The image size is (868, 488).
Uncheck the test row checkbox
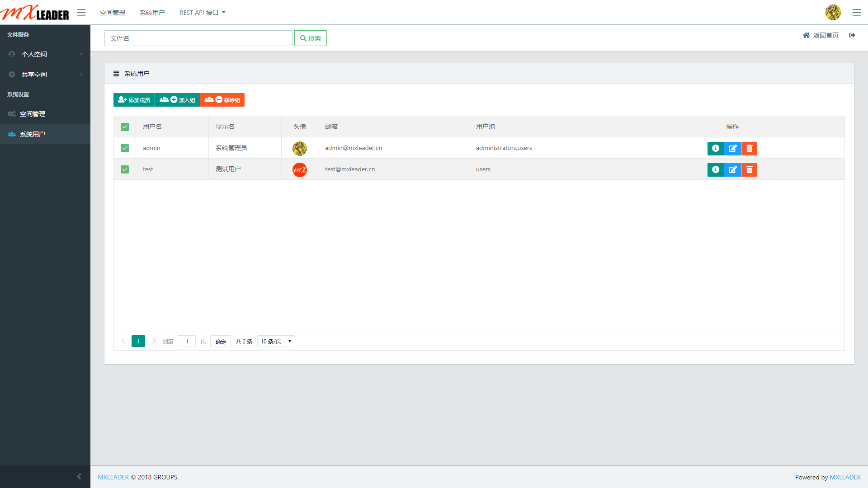[125, 169]
